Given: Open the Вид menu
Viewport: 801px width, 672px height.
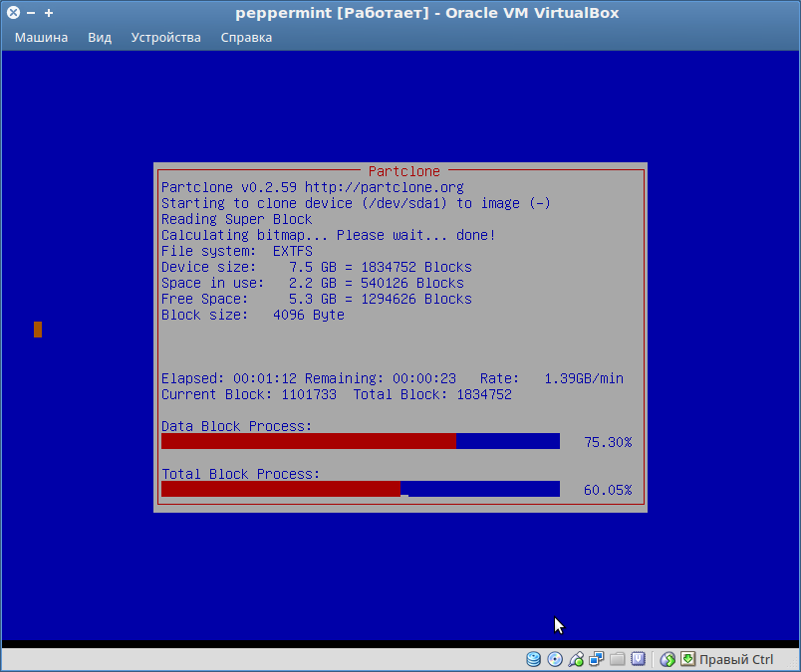Looking at the screenshot, I should (x=99, y=37).
